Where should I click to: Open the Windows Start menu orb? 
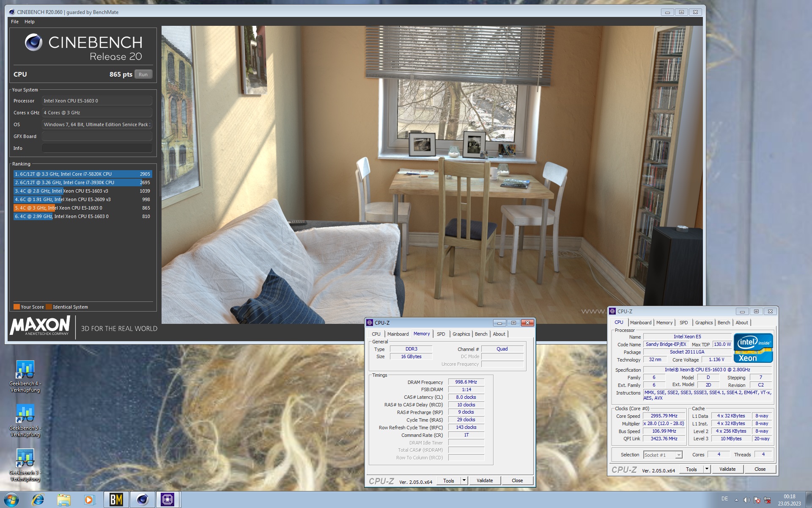click(x=11, y=500)
